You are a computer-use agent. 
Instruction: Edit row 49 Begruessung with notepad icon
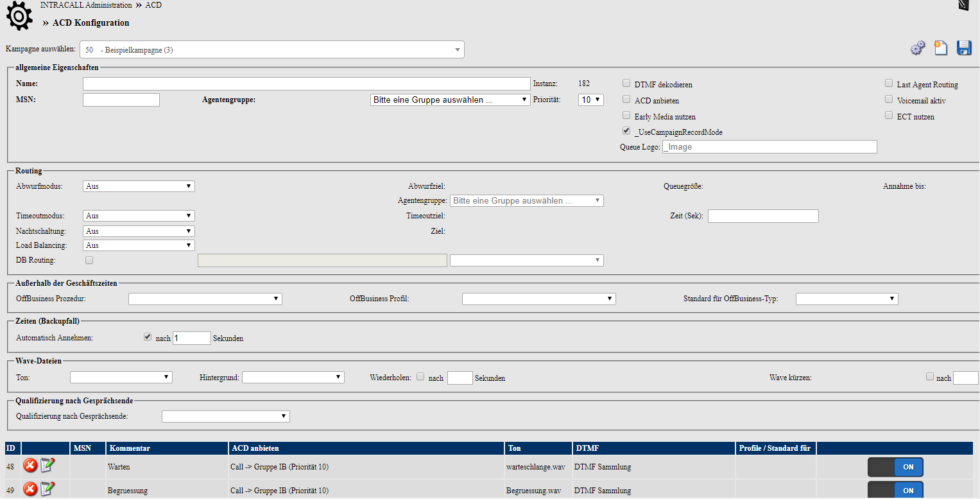click(47, 489)
